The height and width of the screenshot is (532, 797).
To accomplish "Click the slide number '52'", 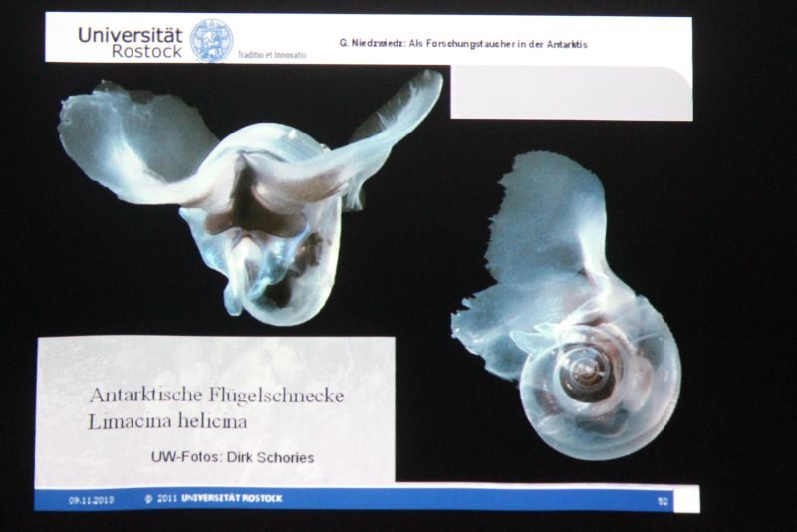I will 663,501.
